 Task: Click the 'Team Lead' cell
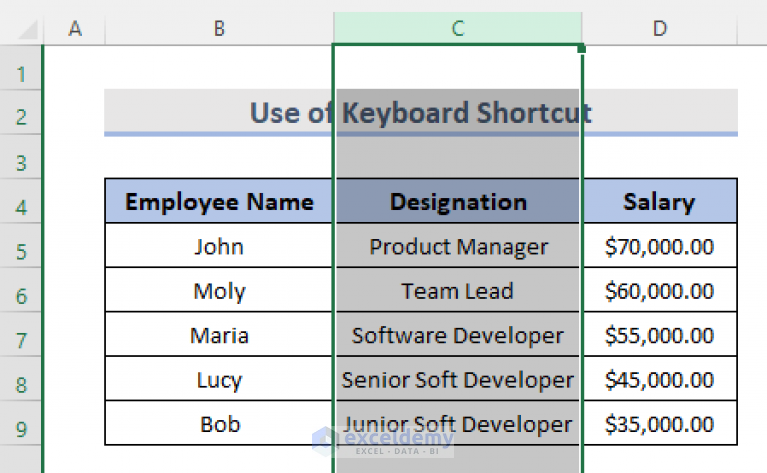pos(458,290)
